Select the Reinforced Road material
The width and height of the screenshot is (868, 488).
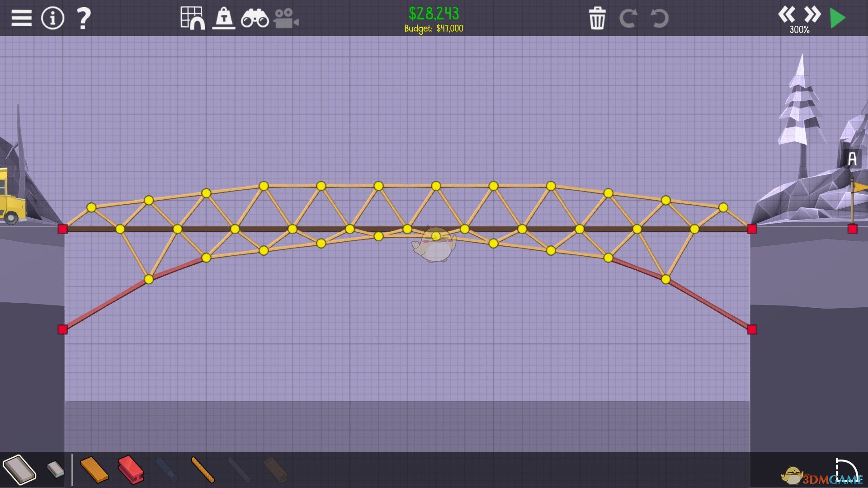coord(56,469)
